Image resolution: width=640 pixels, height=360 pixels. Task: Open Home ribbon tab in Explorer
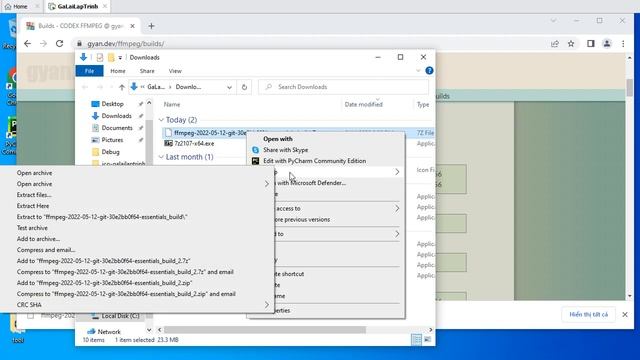point(118,71)
